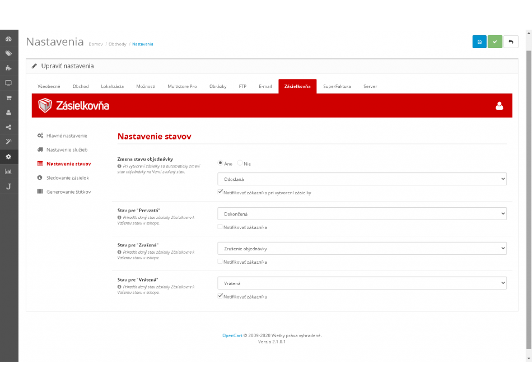This screenshot has width=532, height=392.
Task: Open the extensions puzzle icon
Action: [8, 68]
